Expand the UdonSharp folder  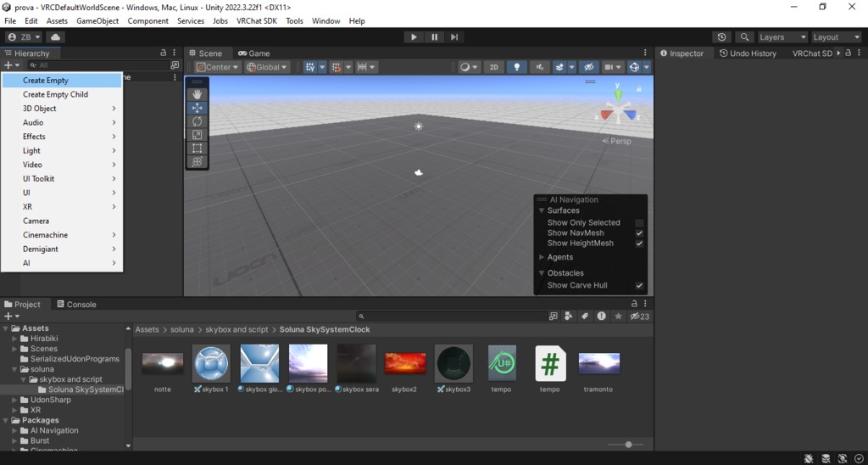pyautogui.click(x=15, y=401)
